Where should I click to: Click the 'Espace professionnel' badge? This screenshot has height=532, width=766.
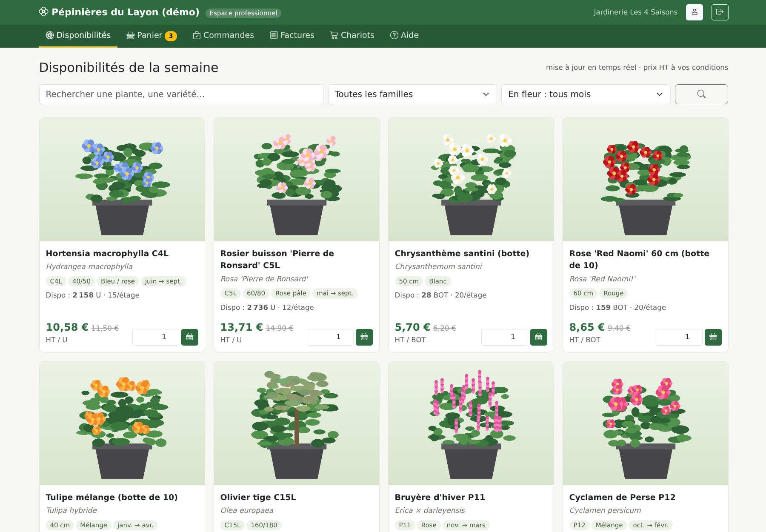[x=243, y=13]
